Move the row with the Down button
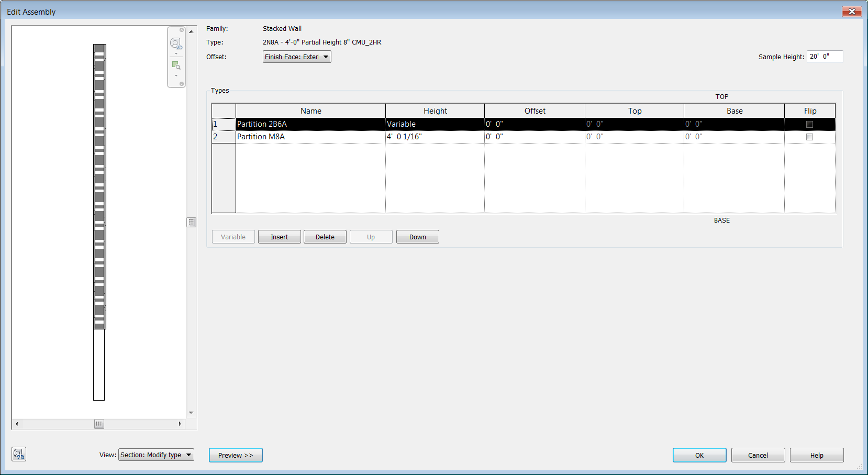Screen dimensions: 868x475 [x=417, y=237]
